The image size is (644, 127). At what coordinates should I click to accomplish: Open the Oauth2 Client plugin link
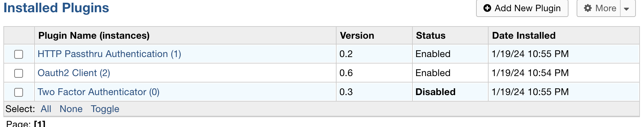(74, 73)
